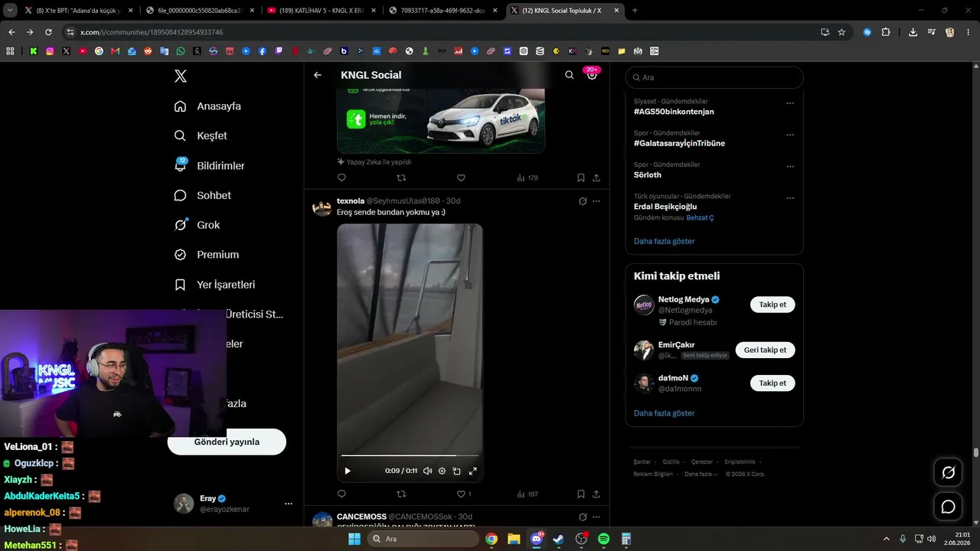The height and width of the screenshot is (551, 980).
Task: Follow Netlog Medya with Takip et
Action: tap(773, 305)
